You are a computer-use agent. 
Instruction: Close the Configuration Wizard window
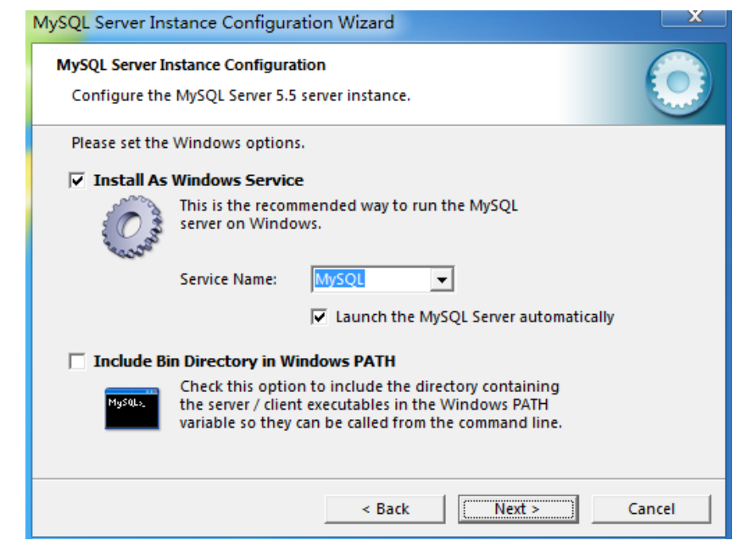tap(694, 17)
